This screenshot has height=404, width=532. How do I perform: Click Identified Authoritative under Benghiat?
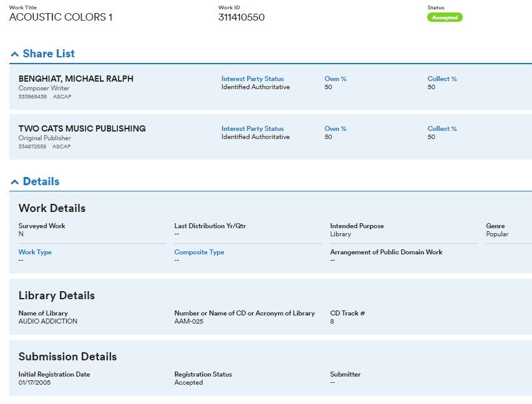pos(256,87)
